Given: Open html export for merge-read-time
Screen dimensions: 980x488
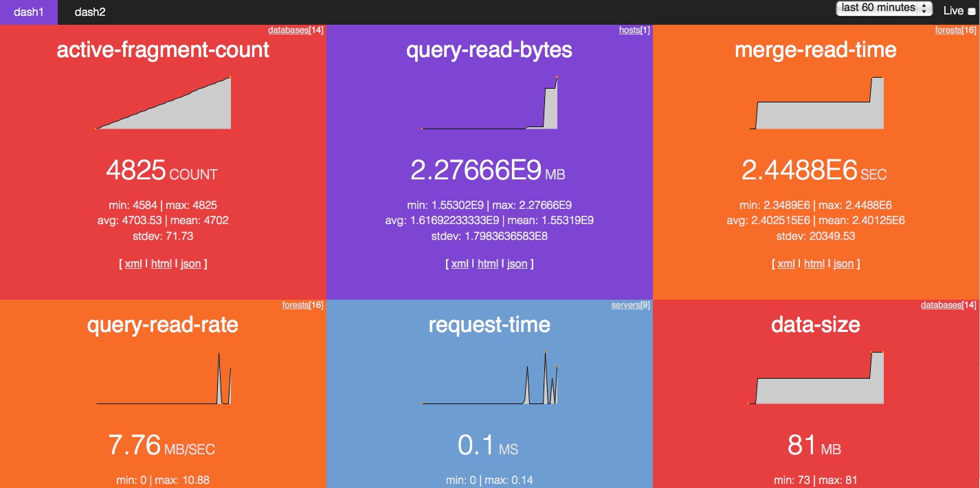Looking at the screenshot, I should point(814,264).
